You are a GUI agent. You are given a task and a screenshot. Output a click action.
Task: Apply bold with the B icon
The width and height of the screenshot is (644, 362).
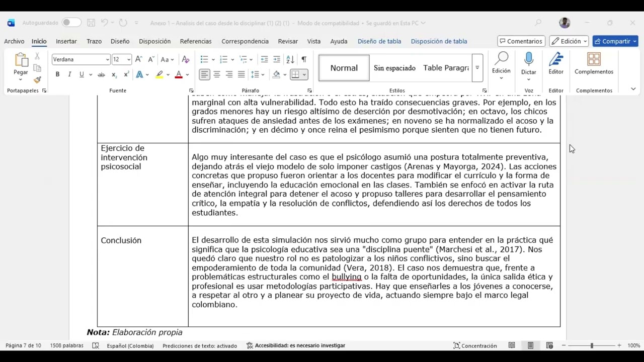click(57, 74)
